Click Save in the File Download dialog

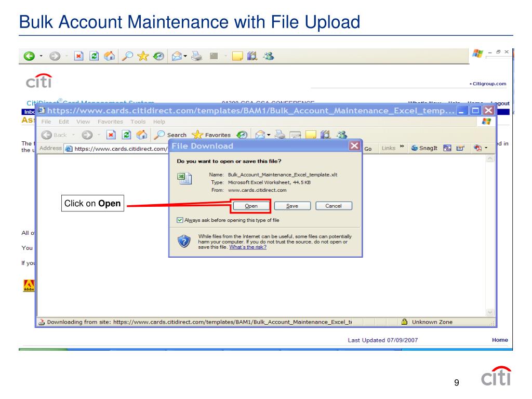[292, 206]
